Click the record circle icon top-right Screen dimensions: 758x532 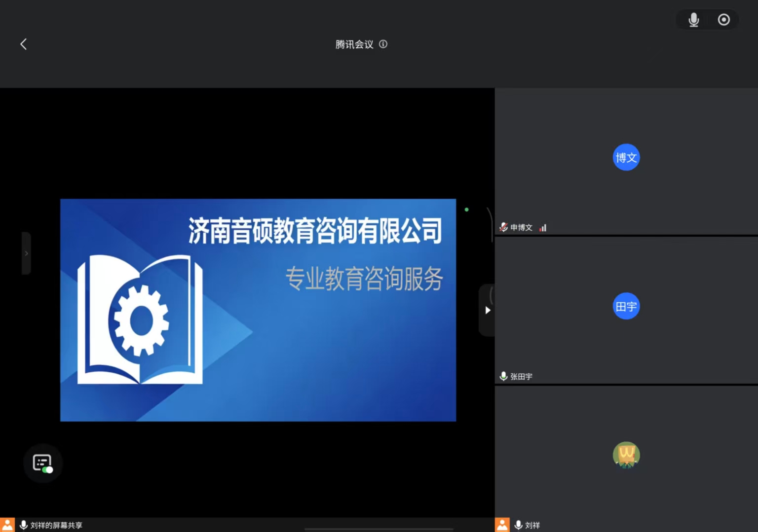click(x=723, y=20)
